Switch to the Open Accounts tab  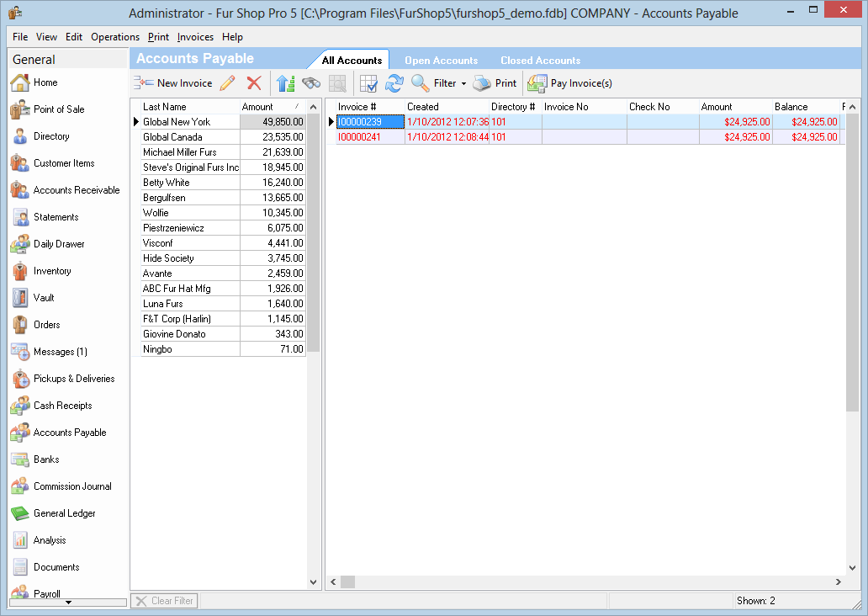(441, 61)
